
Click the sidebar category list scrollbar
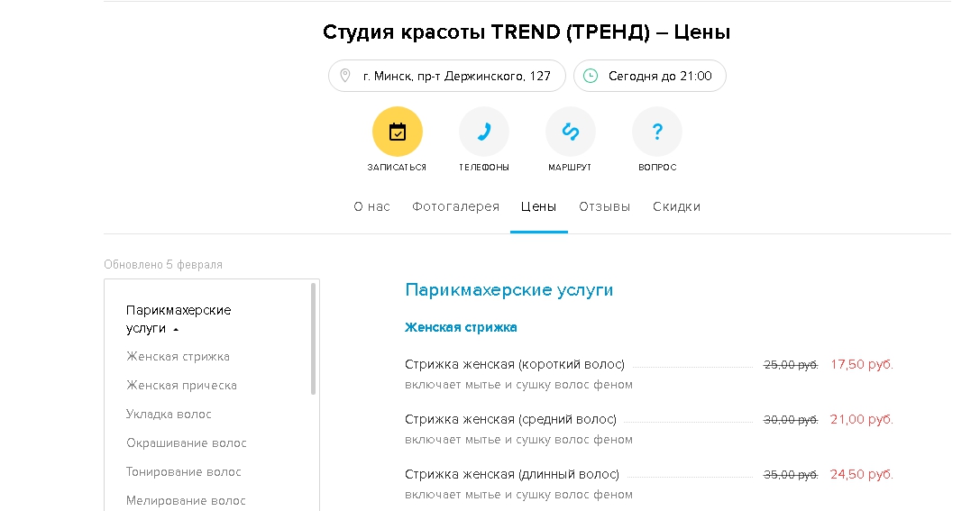[314, 338]
